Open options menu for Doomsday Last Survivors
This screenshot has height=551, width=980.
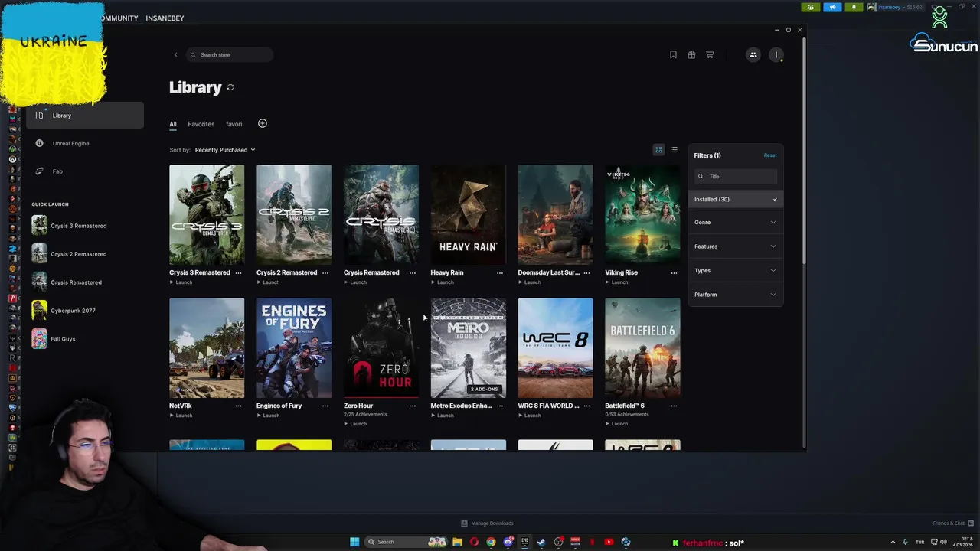tap(586, 272)
